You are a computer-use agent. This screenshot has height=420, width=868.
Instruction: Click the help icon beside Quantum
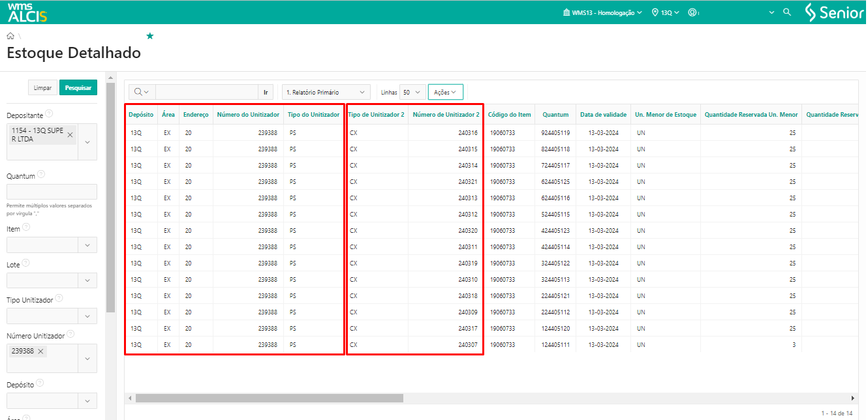(x=41, y=175)
